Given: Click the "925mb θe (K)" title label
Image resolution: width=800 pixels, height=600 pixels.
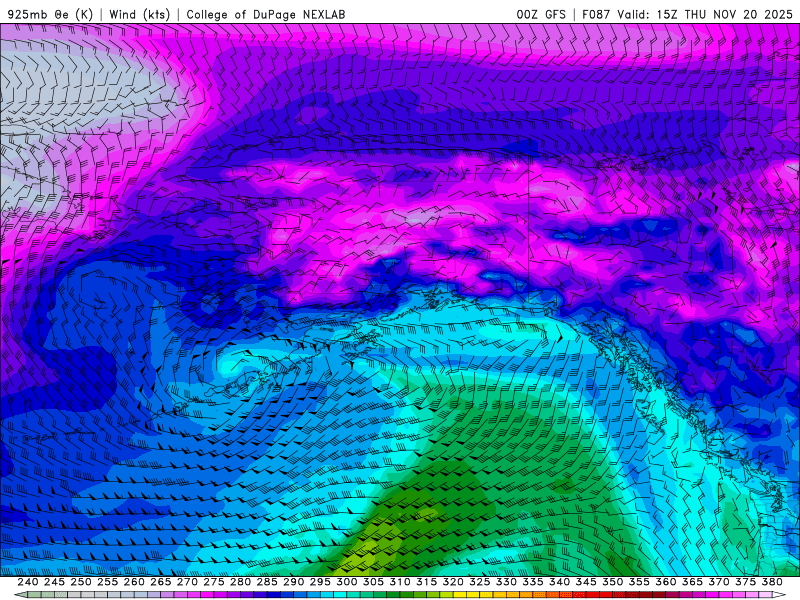Looking at the screenshot, I should coord(50,14).
